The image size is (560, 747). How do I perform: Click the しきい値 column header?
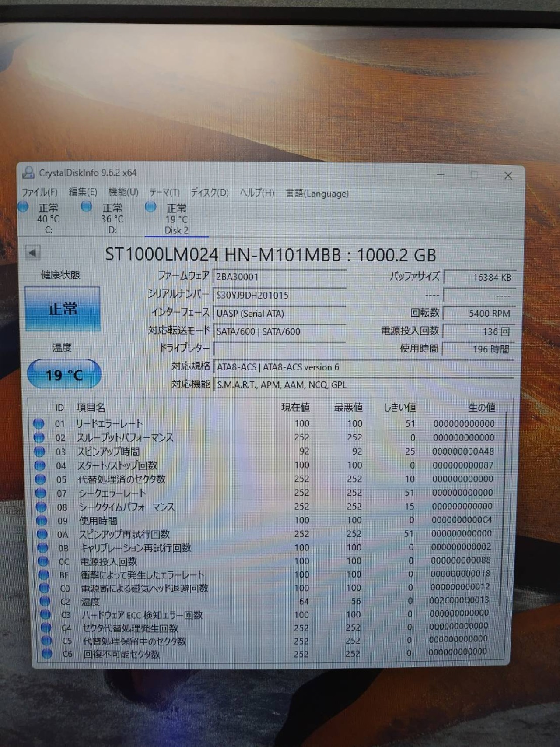pos(399,408)
